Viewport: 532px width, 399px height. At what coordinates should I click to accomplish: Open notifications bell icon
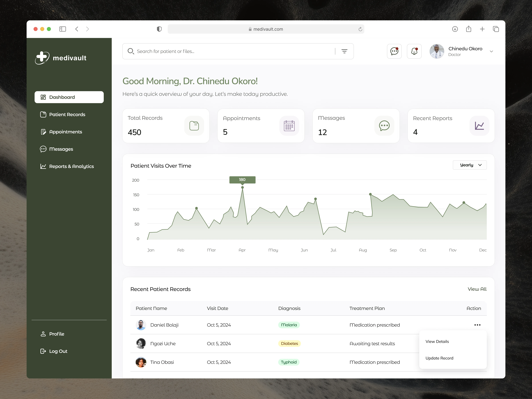click(x=414, y=51)
